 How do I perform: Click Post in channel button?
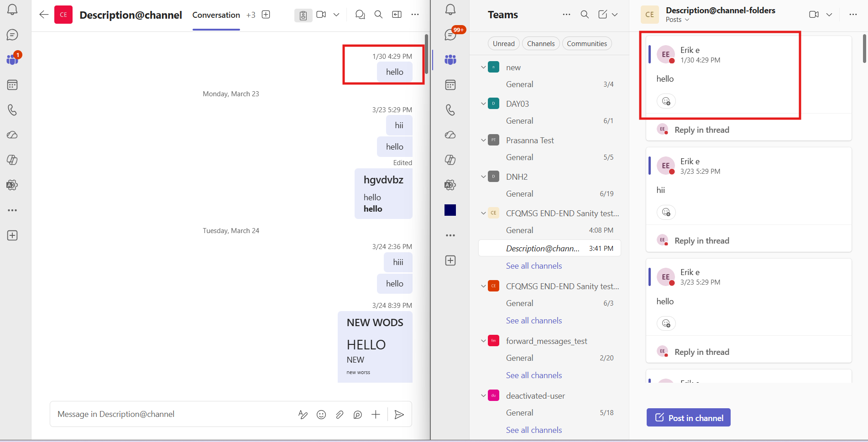tap(688, 417)
